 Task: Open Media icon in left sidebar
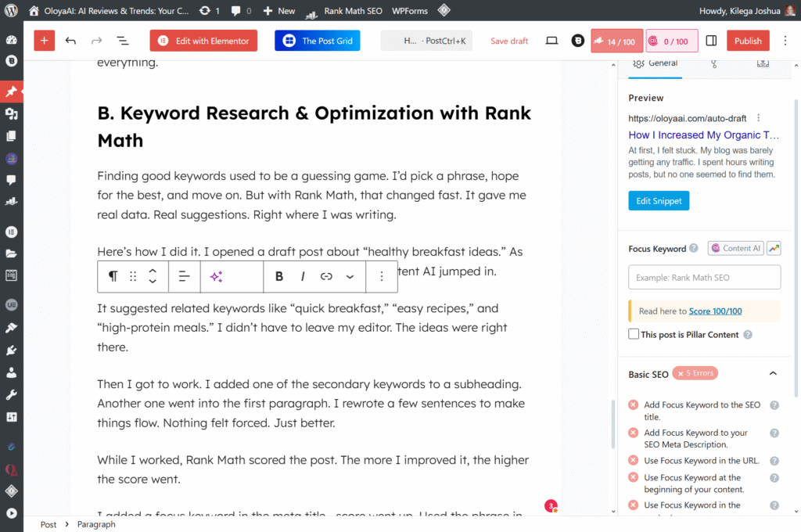[11, 113]
